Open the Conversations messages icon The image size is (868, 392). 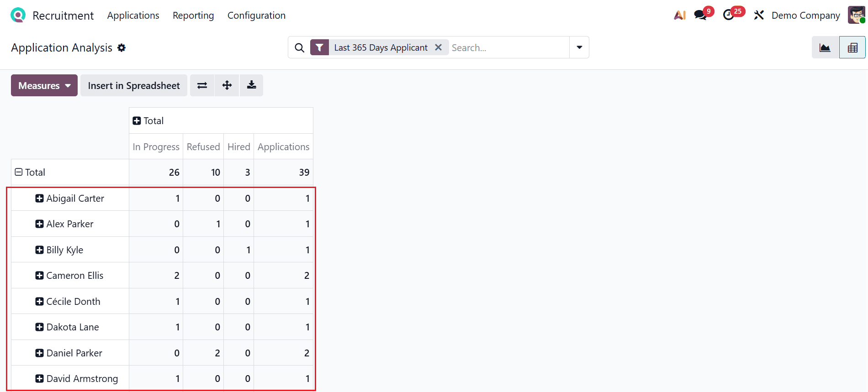pyautogui.click(x=699, y=15)
